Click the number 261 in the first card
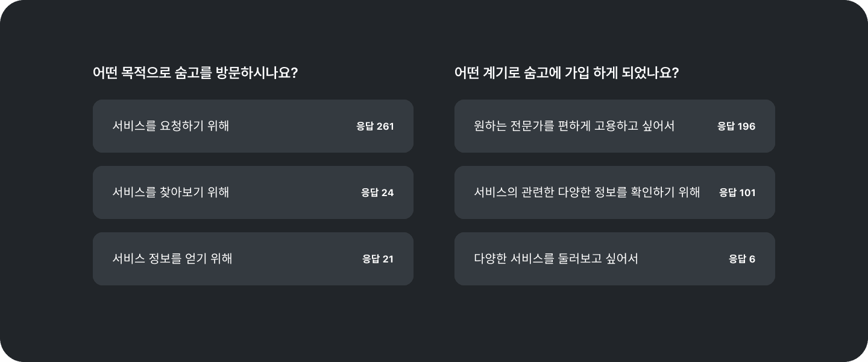Image resolution: width=868 pixels, height=362 pixels. coord(385,126)
